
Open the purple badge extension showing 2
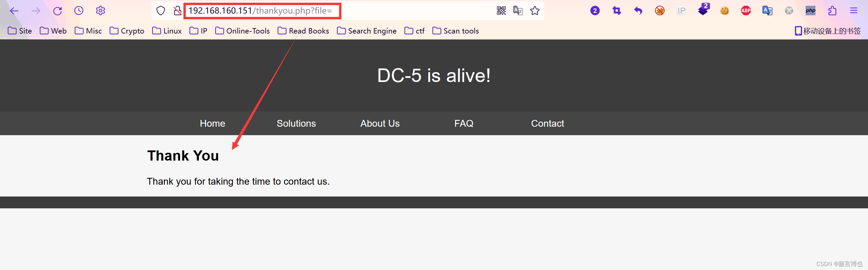coord(703,9)
